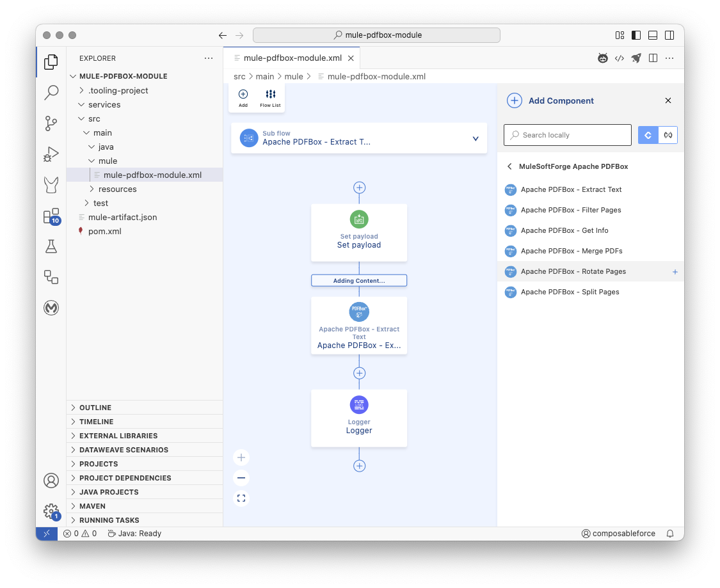Add Apache PDFBox - Merge PDFs component
The image size is (720, 588).
coord(571,251)
